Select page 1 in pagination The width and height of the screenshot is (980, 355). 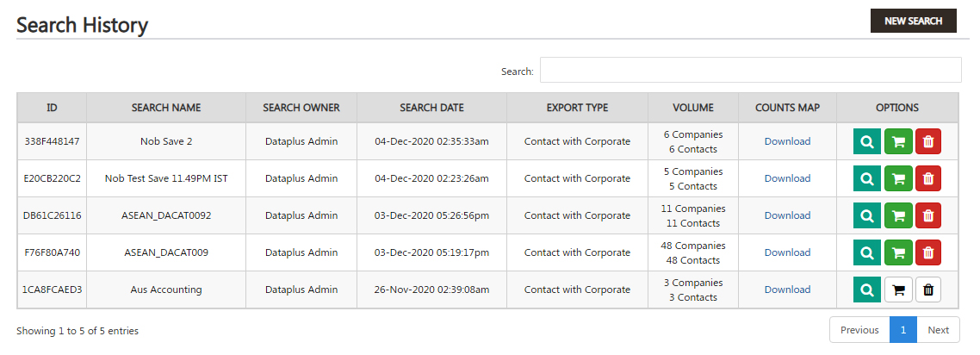tap(903, 330)
